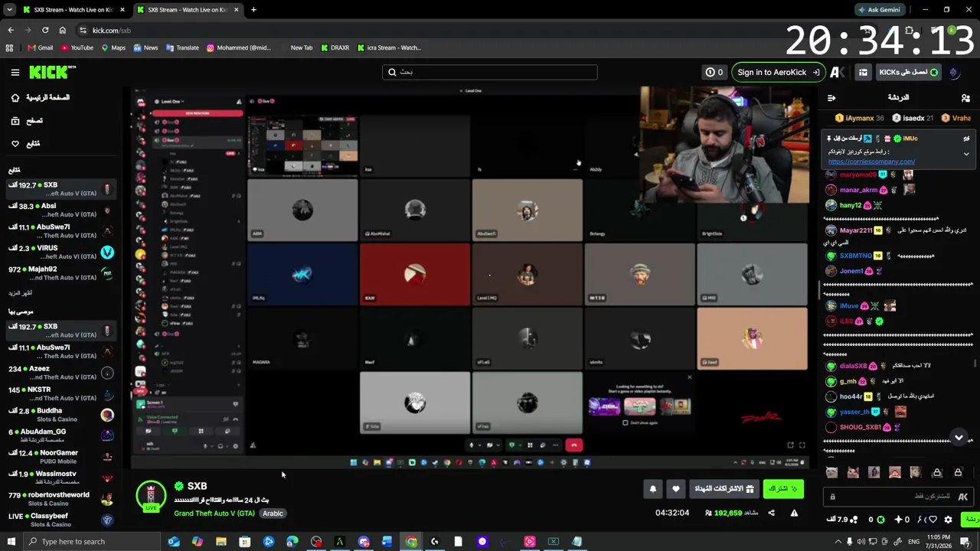This screenshot has height=551, width=980.
Task: Click the Ask Gemini button
Action: coord(879,10)
